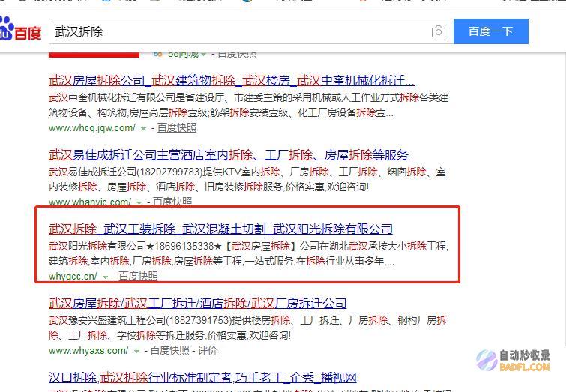Click snippet text 武汉豫安兴盛建筑工程公司(18827391753)

click(x=139, y=320)
